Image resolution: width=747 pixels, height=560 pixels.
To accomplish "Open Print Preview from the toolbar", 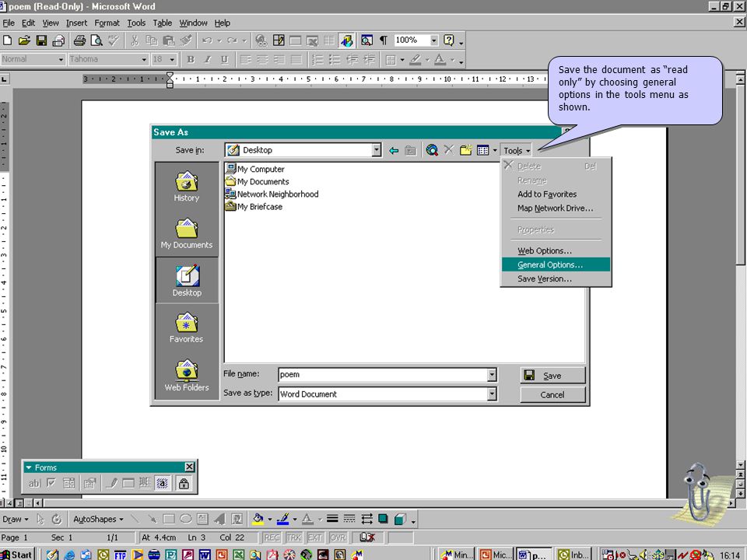I will point(96,40).
